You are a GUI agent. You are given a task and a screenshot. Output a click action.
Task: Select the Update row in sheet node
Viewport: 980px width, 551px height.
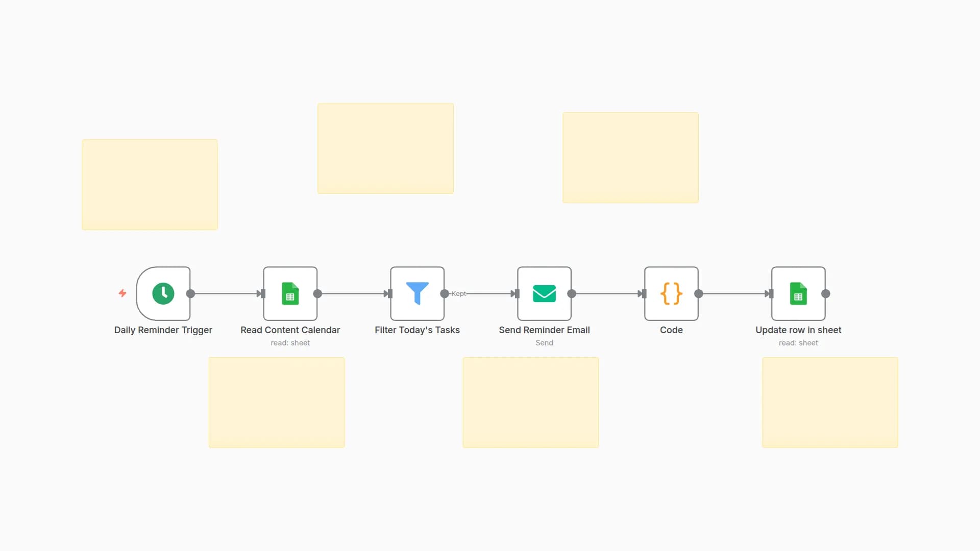798,293
